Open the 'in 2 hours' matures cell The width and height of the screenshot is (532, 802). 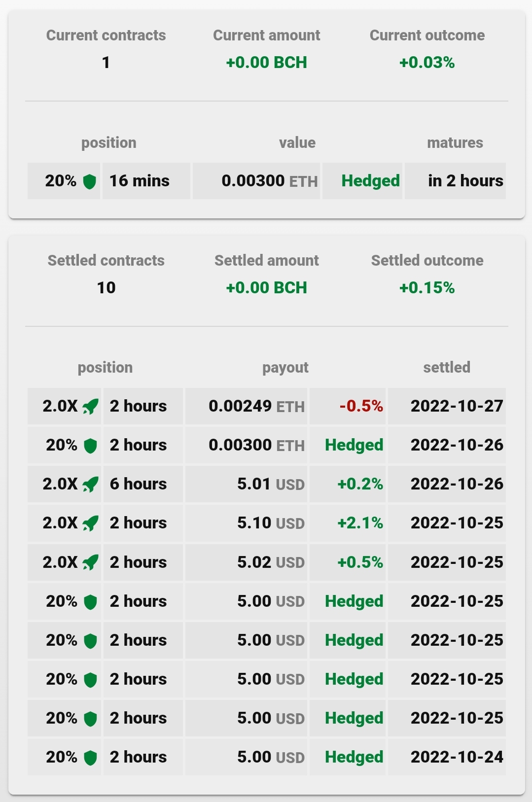tap(455, 181)
